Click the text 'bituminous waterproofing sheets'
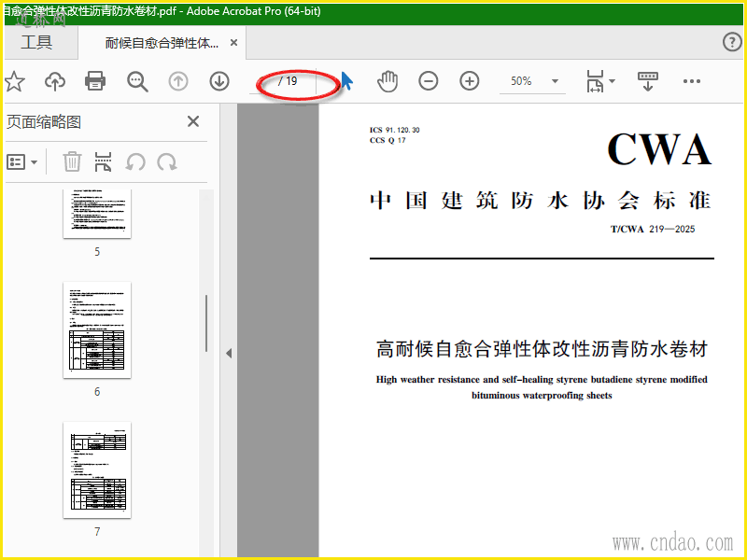747x560 pixels. (x=542, y=395)
